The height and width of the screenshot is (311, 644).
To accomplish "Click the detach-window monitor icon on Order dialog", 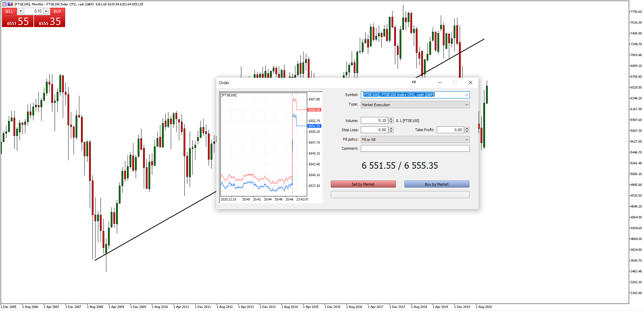I will coord(414,82).
